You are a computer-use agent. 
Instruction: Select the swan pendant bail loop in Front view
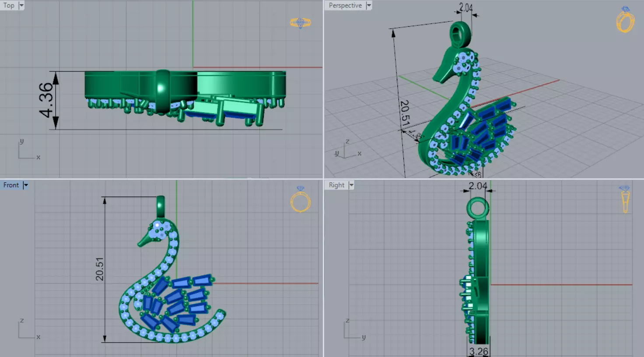[161, 207]
